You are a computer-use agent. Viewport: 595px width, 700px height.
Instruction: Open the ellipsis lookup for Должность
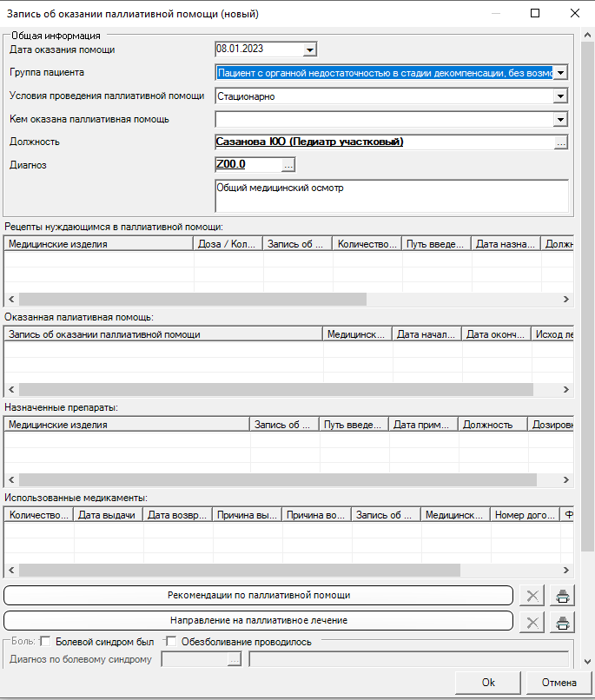(x=560, y=142)
